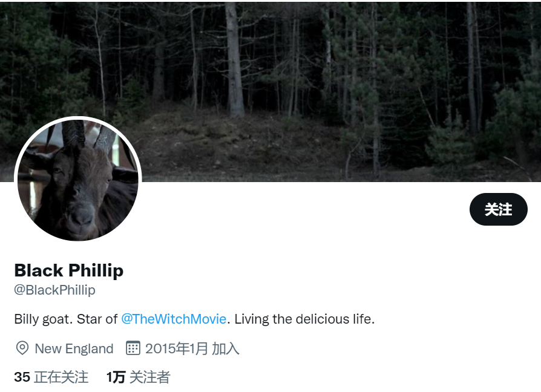Click the 'Living the delicious life.' bio text
Viewport: 541px width, 392px height.
(x=304, y=319)
